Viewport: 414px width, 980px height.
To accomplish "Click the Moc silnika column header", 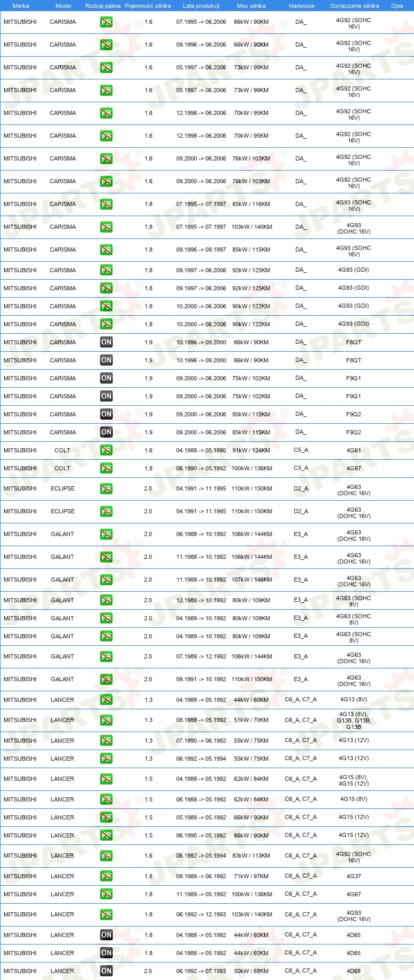I will [251, 6].
